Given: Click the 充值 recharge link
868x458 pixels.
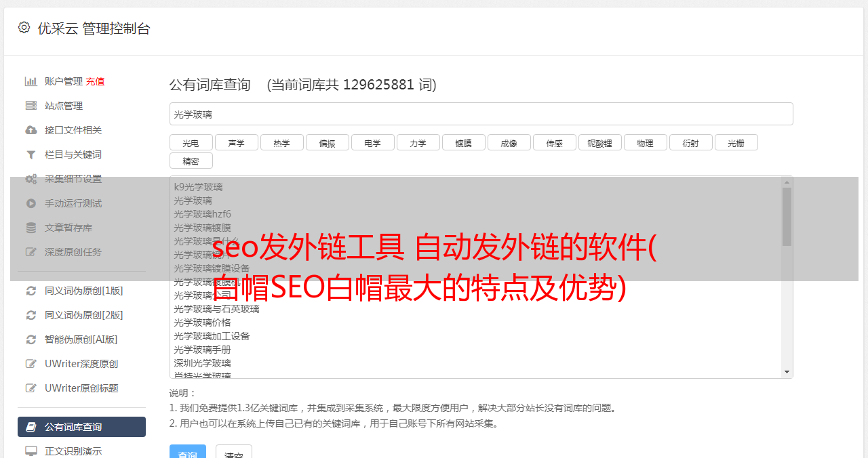Looking at the screenshot, I should (95, 81).
